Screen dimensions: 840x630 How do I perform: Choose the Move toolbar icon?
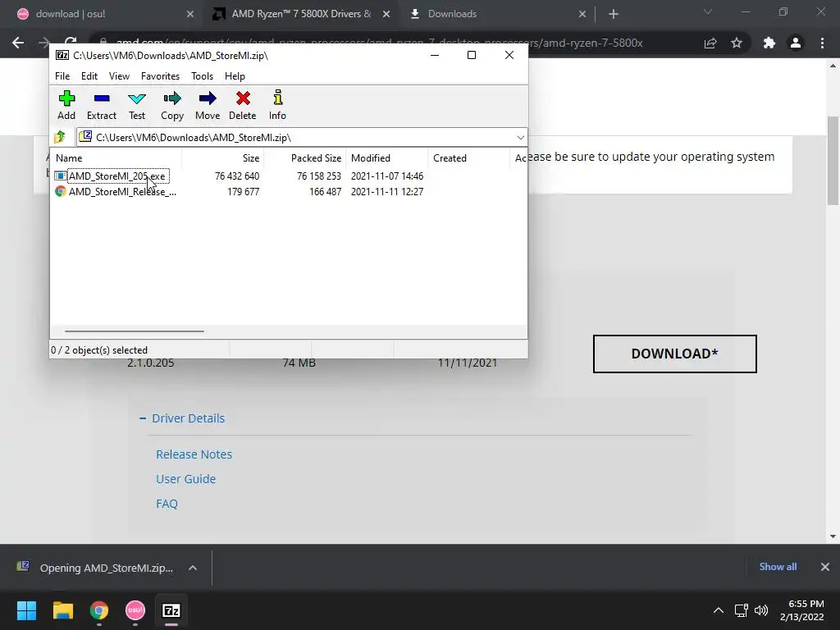coord(208,105)
